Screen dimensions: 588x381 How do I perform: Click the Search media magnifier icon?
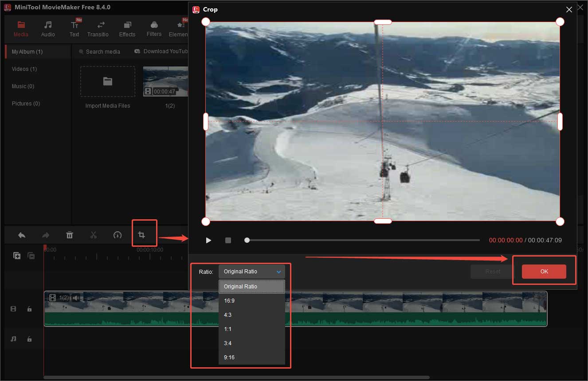point(81,51)
